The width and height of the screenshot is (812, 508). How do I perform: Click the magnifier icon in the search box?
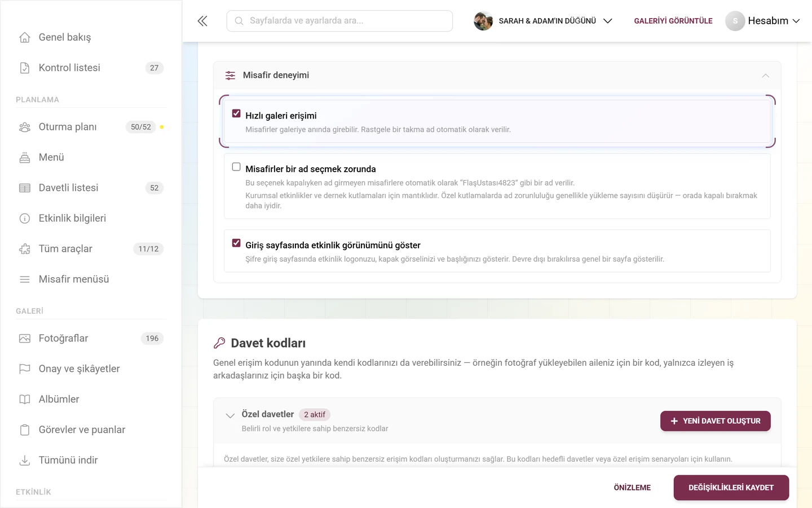pyautogui.click(x=239, y=21)
